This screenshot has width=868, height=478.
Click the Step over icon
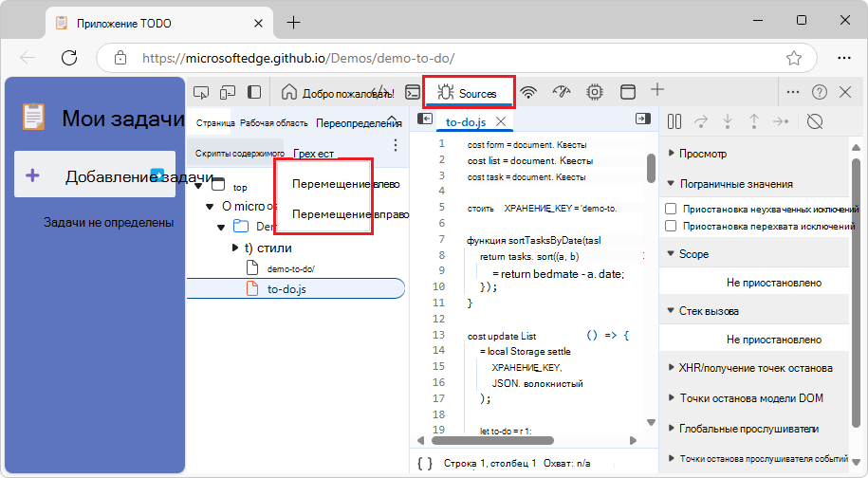[x=701, y=121]
